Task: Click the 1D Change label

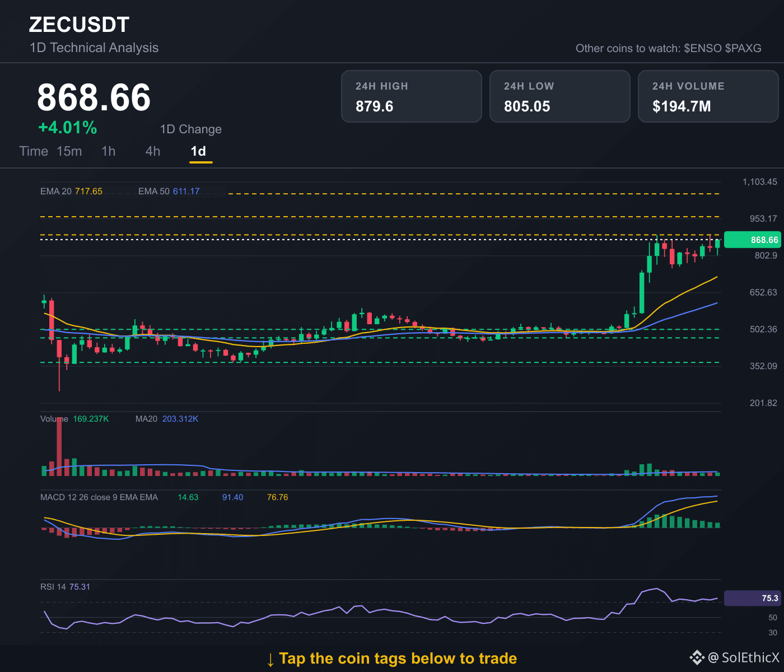Action: click(x=191, y=129)
